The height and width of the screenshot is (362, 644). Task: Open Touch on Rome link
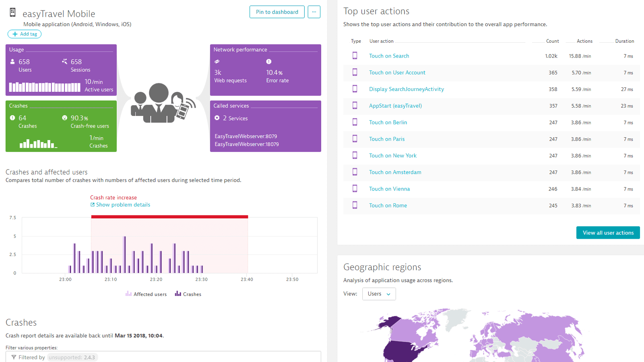388,205
